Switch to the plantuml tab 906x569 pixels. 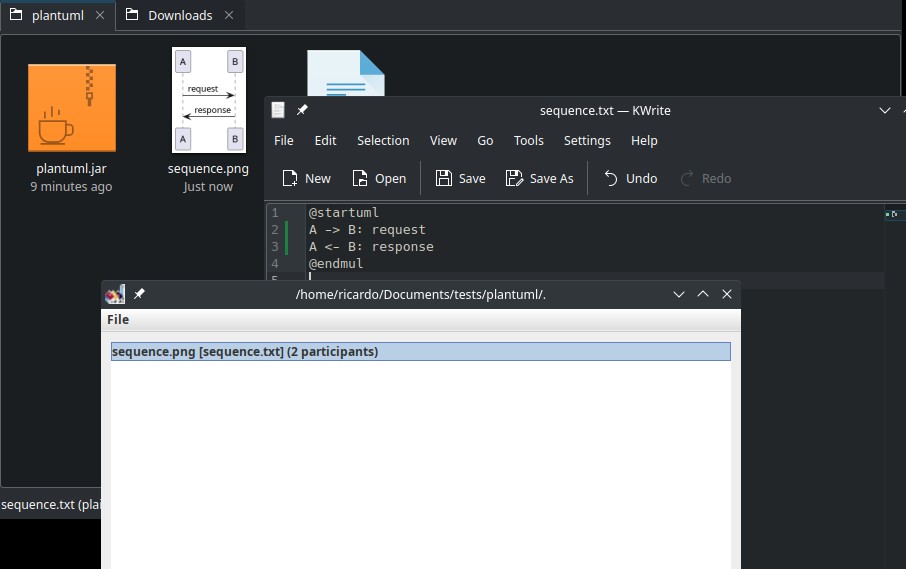coord(57,16)
